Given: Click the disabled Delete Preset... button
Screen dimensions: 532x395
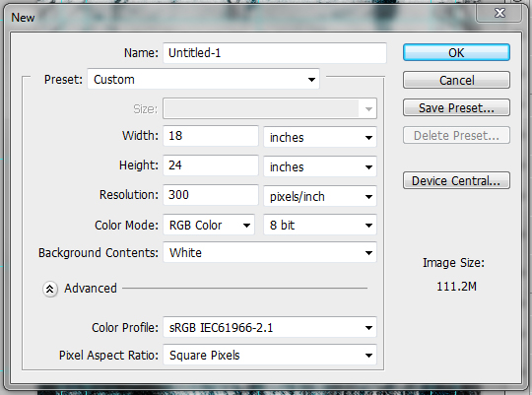Looking at the screenshot, I should [456, 135].
